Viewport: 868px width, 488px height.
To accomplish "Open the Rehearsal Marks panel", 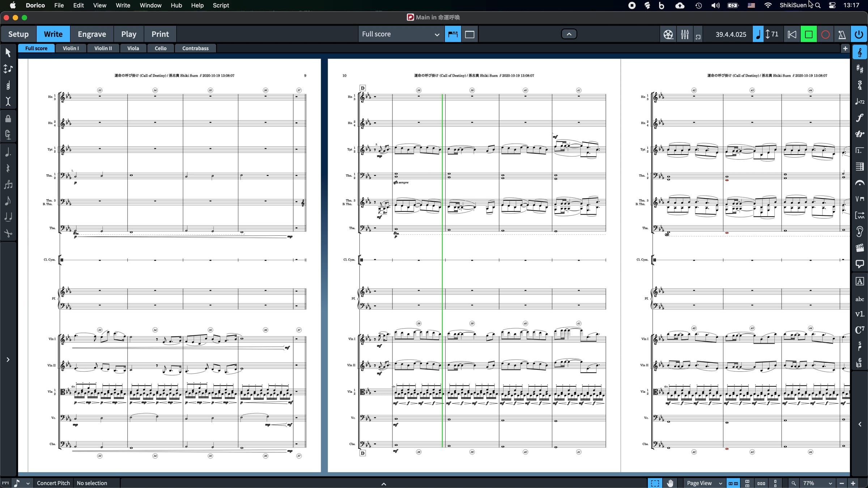I will pos(860,281).
